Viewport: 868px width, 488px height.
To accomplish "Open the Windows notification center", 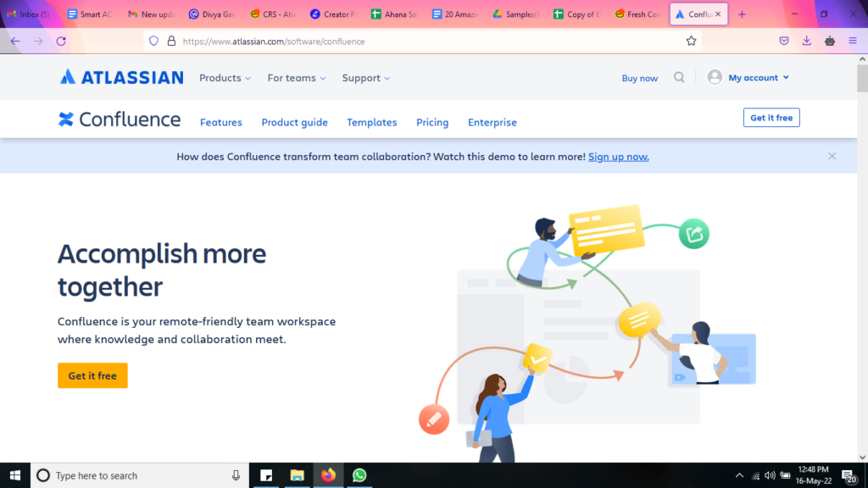I will point(849,476).
